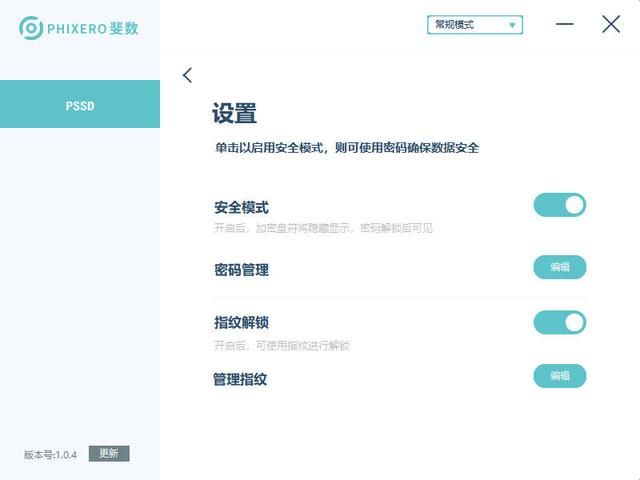The height and width of the screenshot is (480, 640).
Task: Click the 更新 update button
Action: pyautogui.click(x=109, y=453)
